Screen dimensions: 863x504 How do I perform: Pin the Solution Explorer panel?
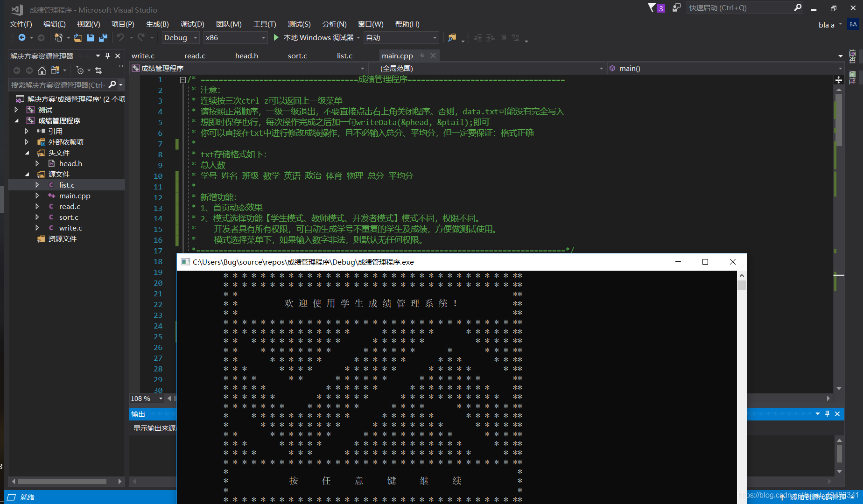108,56
